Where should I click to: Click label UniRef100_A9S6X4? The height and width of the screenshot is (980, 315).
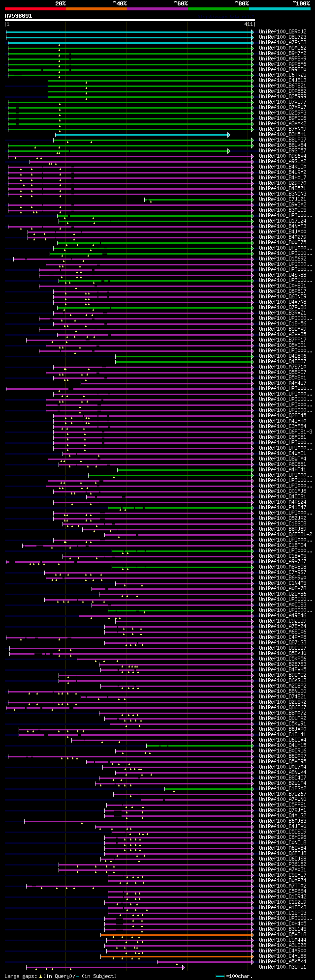[x=283, y=156]
